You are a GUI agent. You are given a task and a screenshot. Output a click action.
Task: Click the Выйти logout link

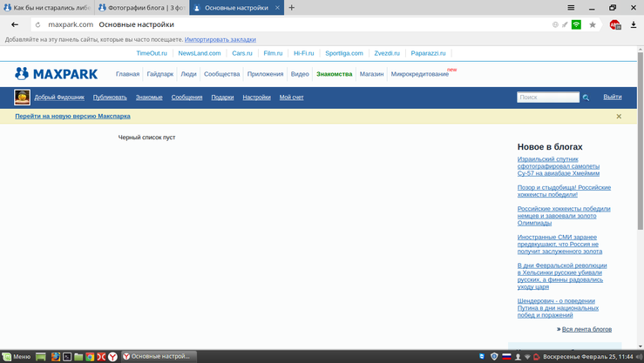pyautogui.click(x=612, y=97)
